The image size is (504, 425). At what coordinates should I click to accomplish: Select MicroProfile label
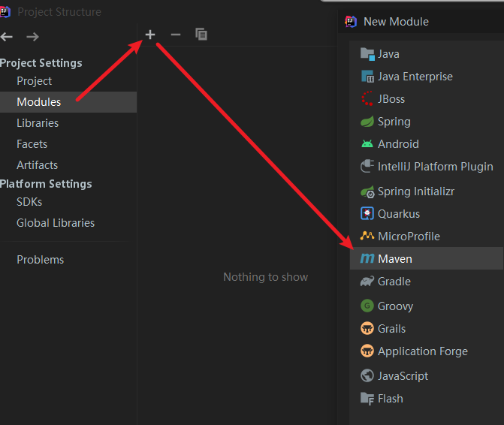(x=409, y=237)
